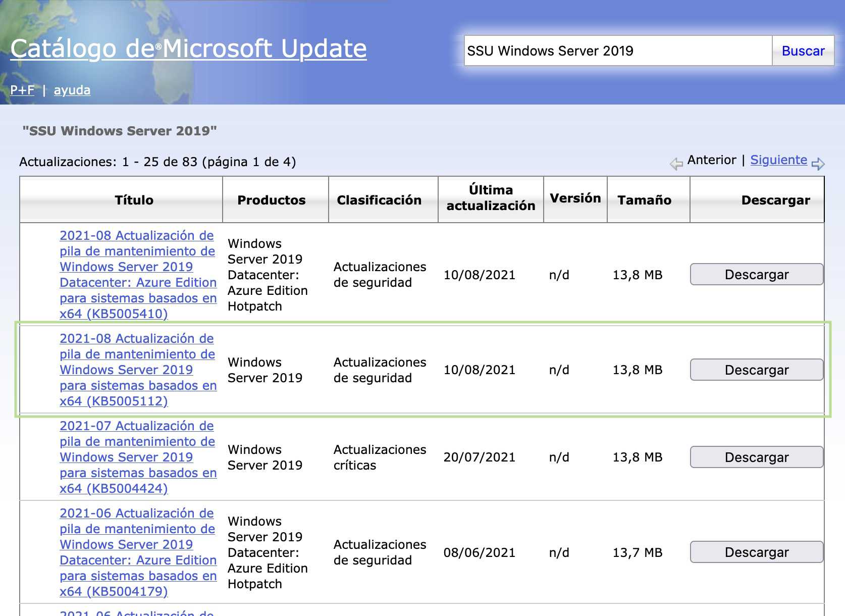Download KB5005112 with Descargar button
845x616 pixels.
coord(757,370)
